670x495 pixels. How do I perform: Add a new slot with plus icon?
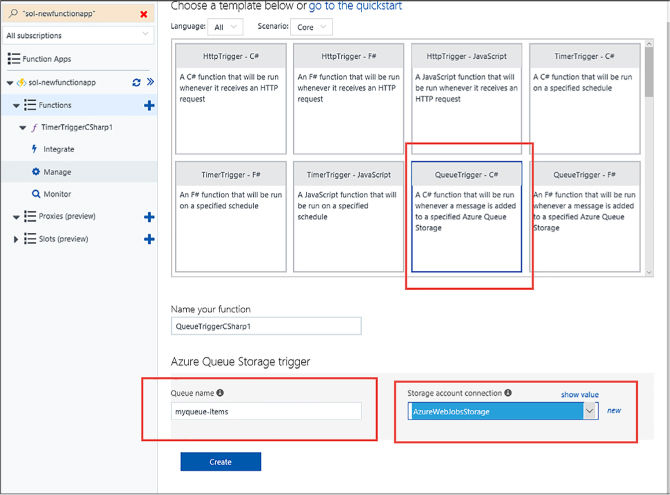point(149,239)
